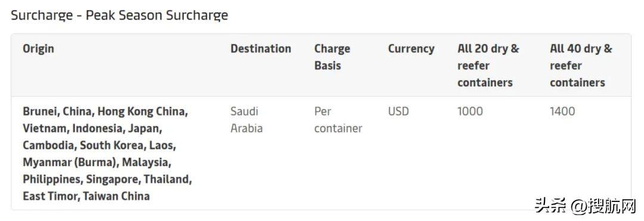Image resolution: width=644 pixels, height=221 pixels.
Task: Click East Timor, Taiwan China text line
Action: [86, 196]
